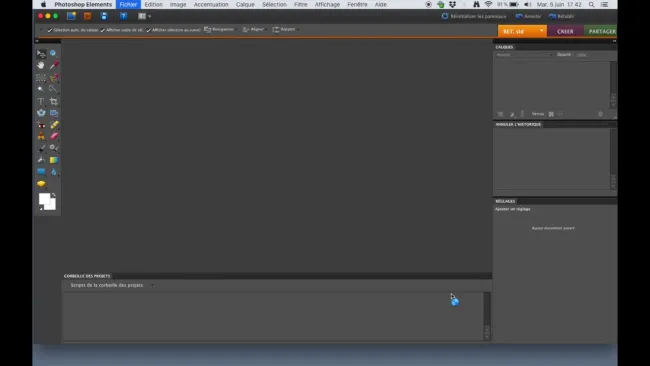Click the project bin vertical scrollbar
Viewport: 650px width, 366px height.
point(487,316)
